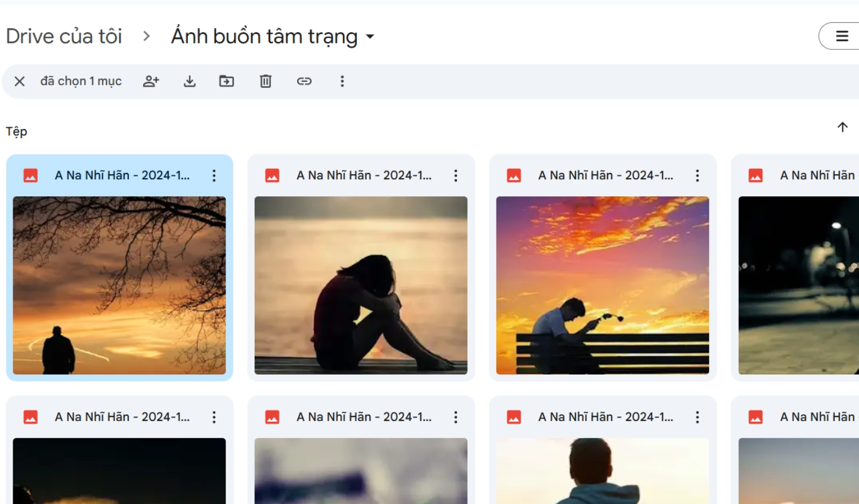The image size is (859, 504).
Task: Click image type icon on tree sunset card
Action: point(31,176)
